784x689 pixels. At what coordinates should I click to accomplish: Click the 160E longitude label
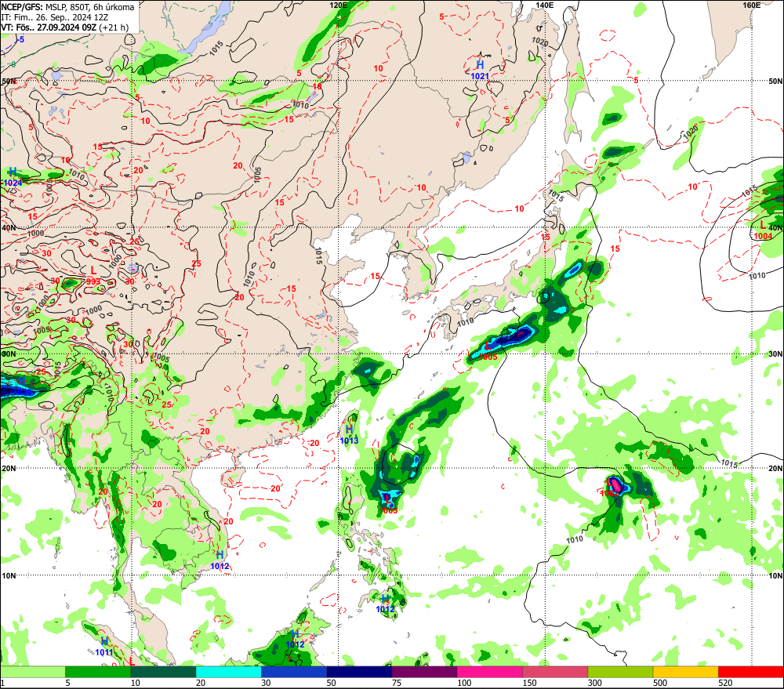pos(752,5)
